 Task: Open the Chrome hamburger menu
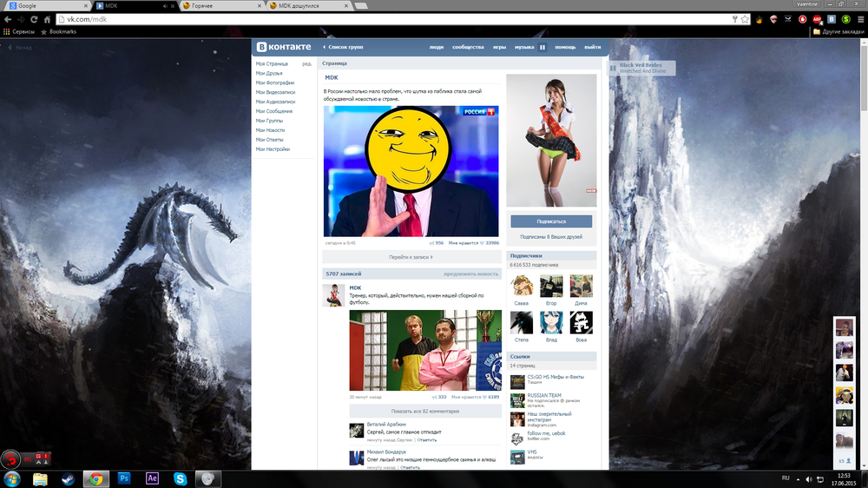(861, 19)
